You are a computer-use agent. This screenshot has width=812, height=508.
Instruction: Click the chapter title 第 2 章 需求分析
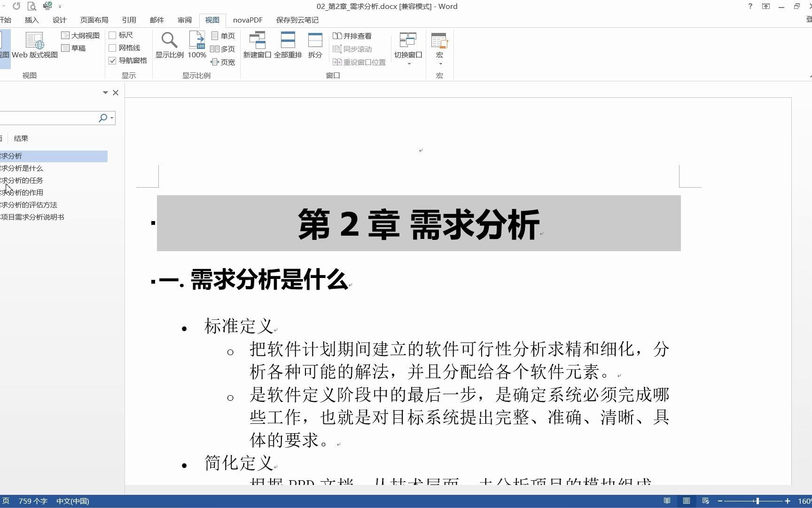[x=418, y=224]
